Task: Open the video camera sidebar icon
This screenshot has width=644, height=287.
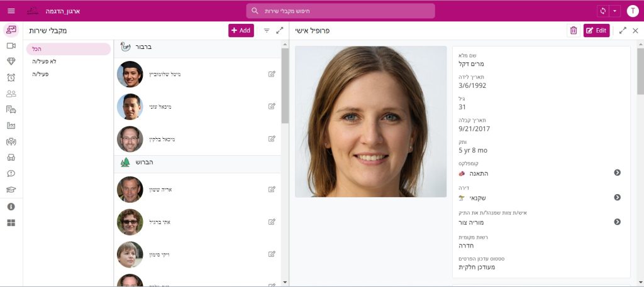Action: pos(11,46)
